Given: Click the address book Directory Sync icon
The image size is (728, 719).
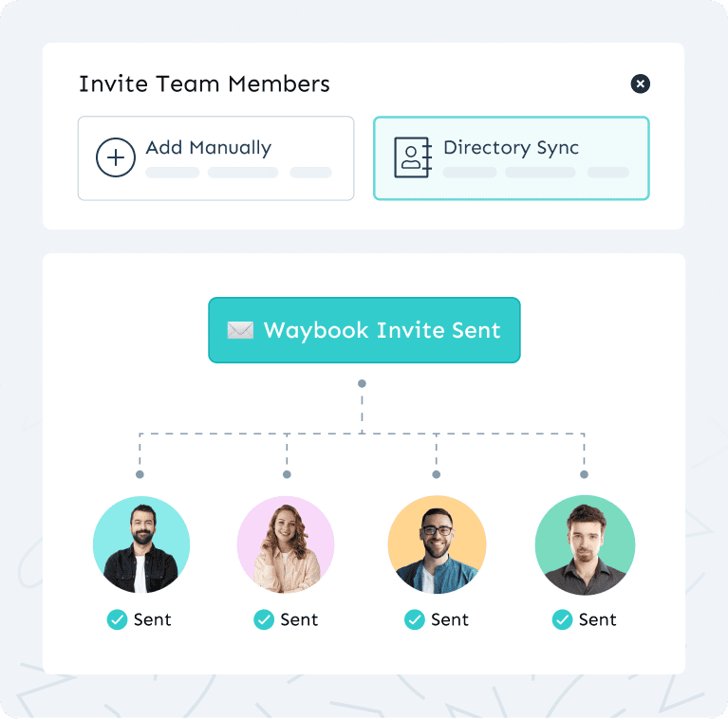Looking at the screenshot, I should point(413,157).
